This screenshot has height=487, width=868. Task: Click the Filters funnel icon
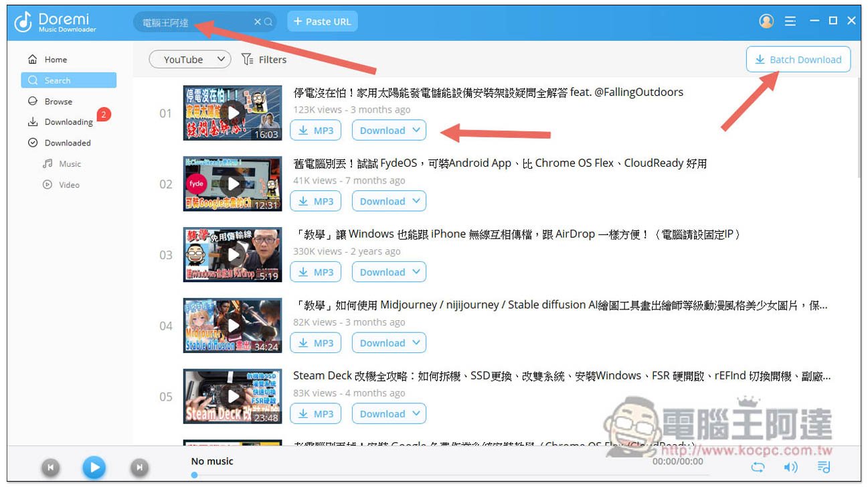(247, 60)
